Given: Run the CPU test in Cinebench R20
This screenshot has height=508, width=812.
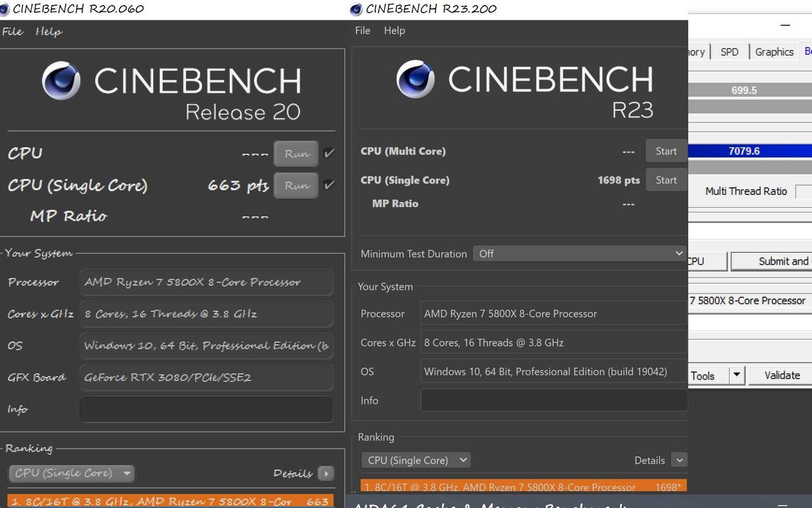Looking at the screenshot, I should coord(296,154).
